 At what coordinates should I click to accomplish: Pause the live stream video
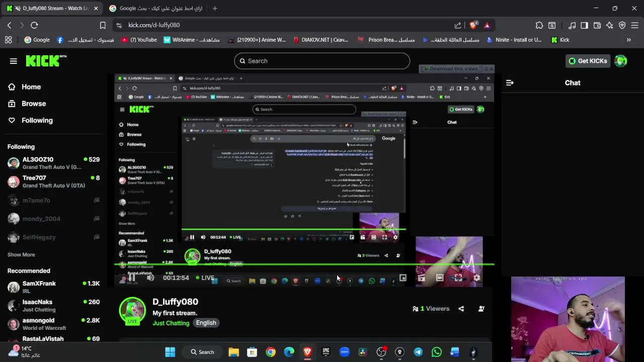click(x=132, y=278)
